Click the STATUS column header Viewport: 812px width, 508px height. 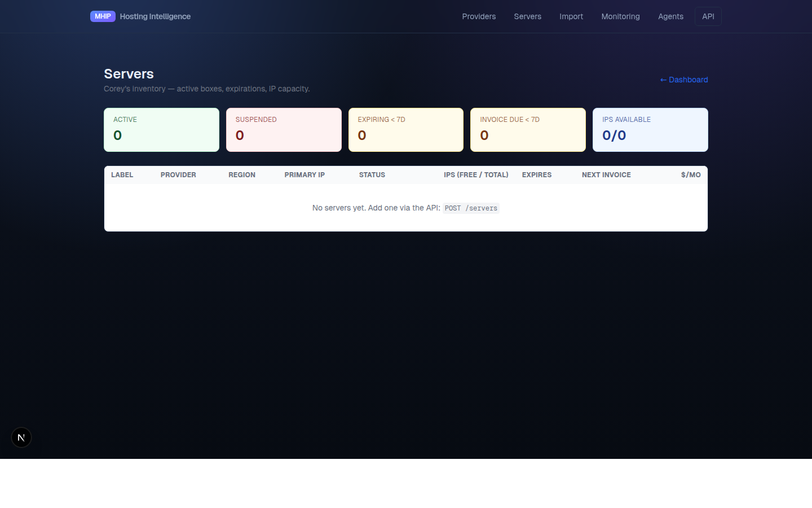[372, 175]
